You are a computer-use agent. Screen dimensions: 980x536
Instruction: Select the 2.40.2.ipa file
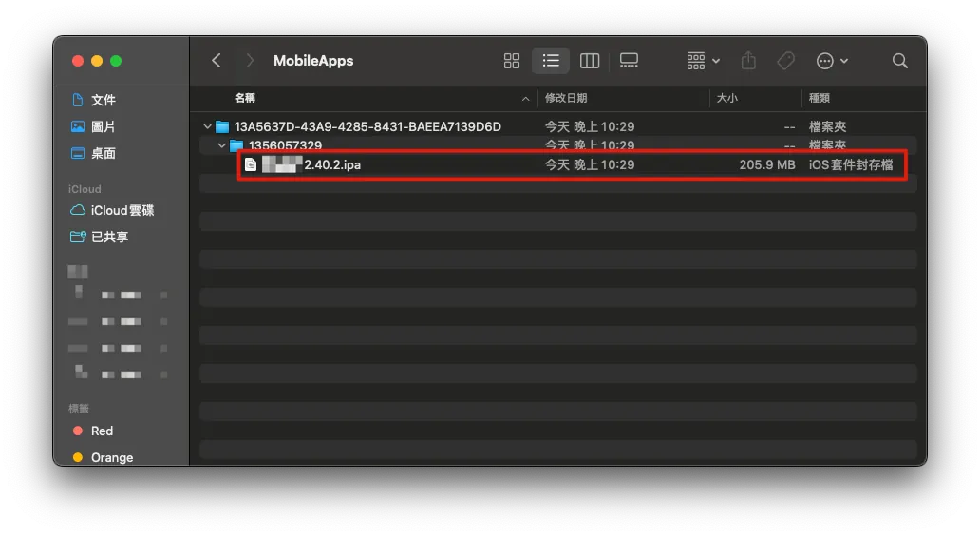(x=331, y=164)
